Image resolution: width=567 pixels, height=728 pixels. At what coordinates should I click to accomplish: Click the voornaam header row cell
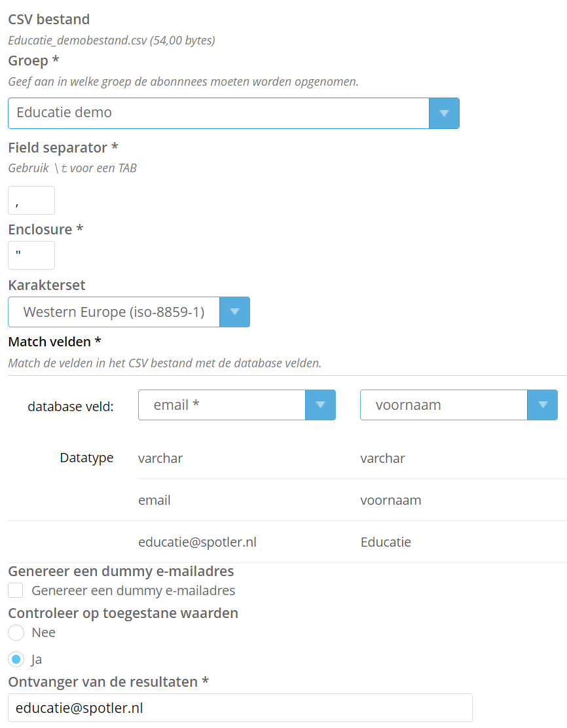(391, 500)
